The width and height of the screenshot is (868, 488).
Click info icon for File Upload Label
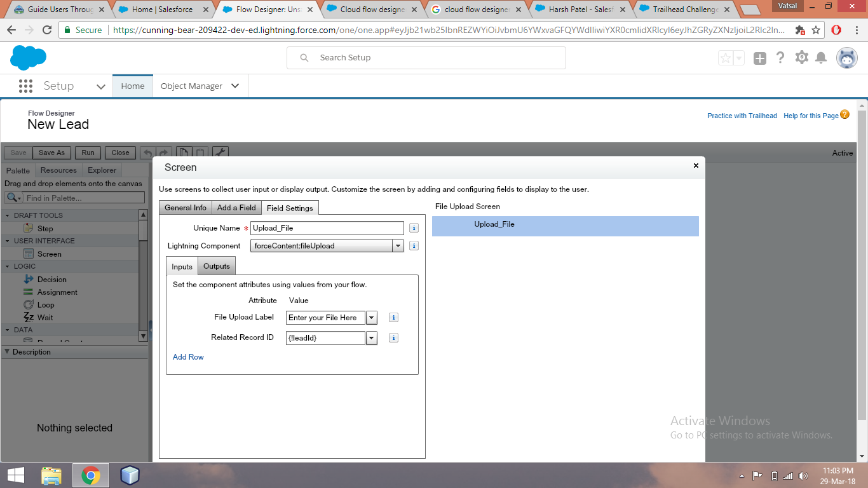[x=393, y=318]
